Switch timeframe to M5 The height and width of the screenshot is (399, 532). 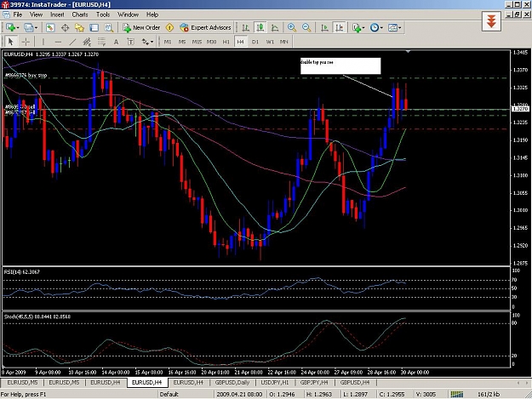(182, 42)
